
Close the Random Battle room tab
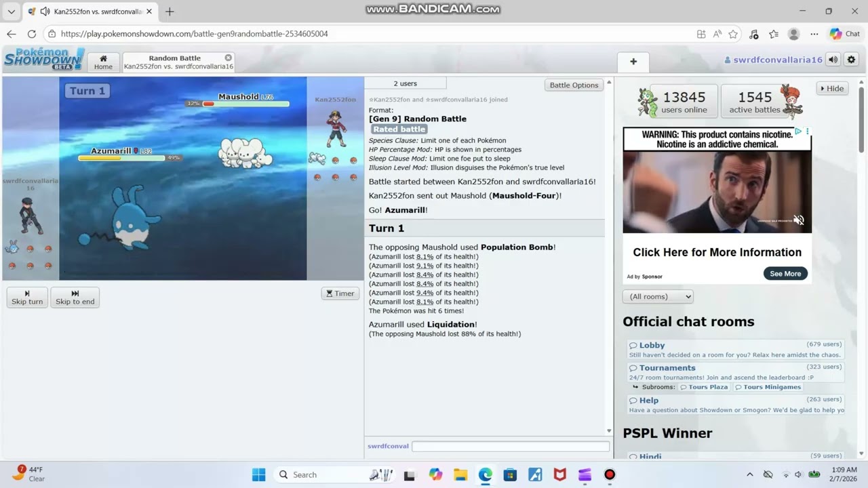[229, 58]
